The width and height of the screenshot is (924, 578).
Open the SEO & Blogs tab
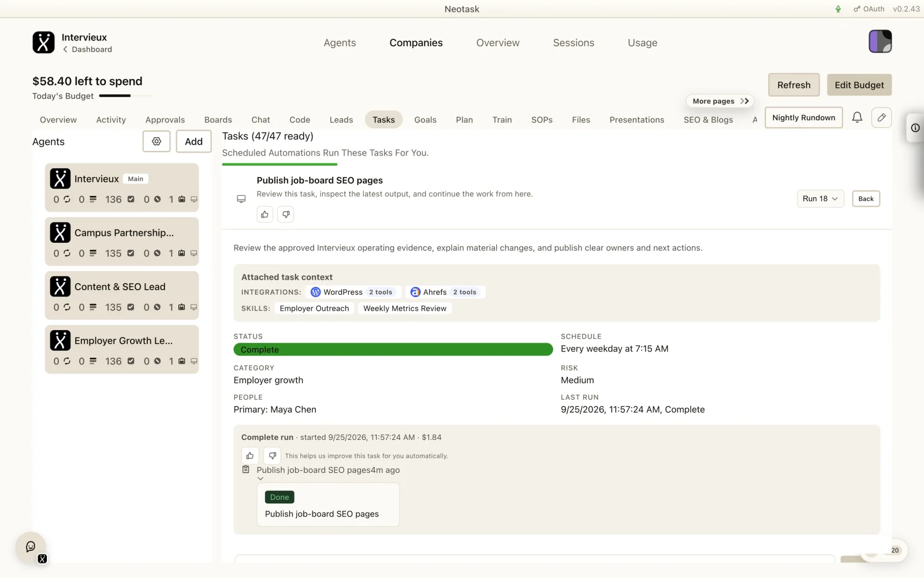pos(708,120)
